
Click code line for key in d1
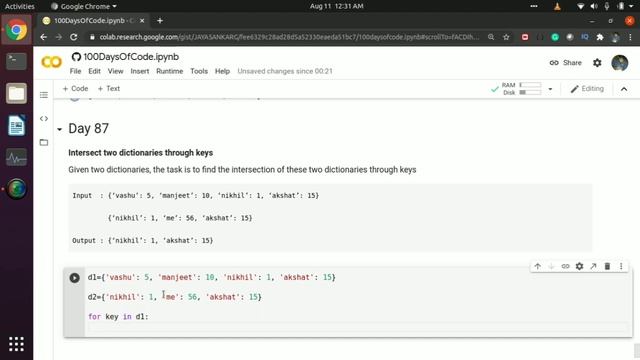tap(118, 317)
